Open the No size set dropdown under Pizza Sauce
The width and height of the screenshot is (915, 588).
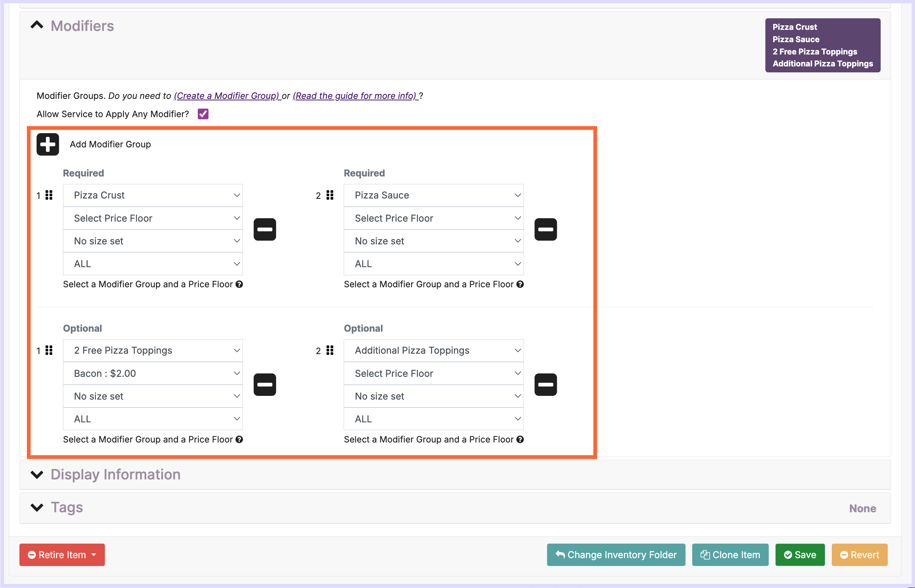[x=434, y=241]
